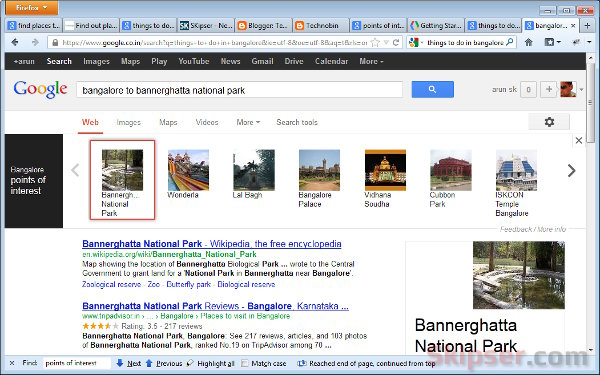This screenshot has height=375, width=600.
Task: Open News from the Google bar
Action: 230,61
